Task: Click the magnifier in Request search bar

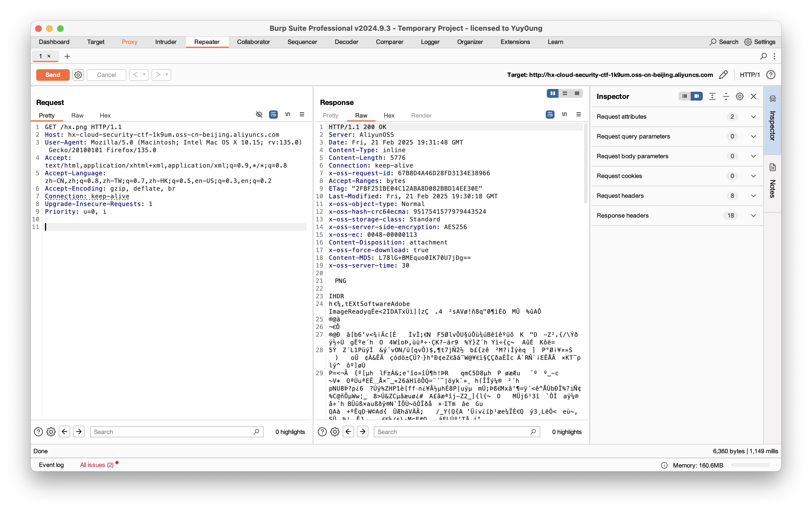Action: coord(256,432)
